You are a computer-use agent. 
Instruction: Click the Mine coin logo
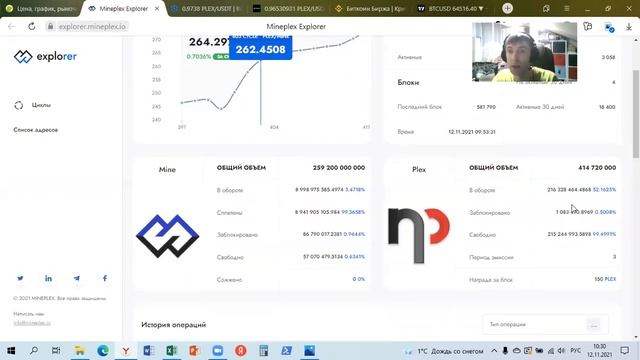tap(167, 236)
